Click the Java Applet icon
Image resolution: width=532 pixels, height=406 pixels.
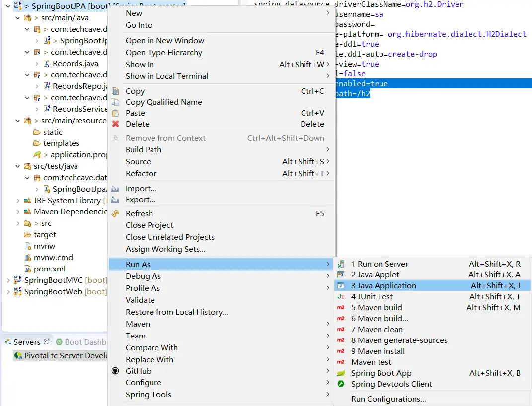pos(341,274)
